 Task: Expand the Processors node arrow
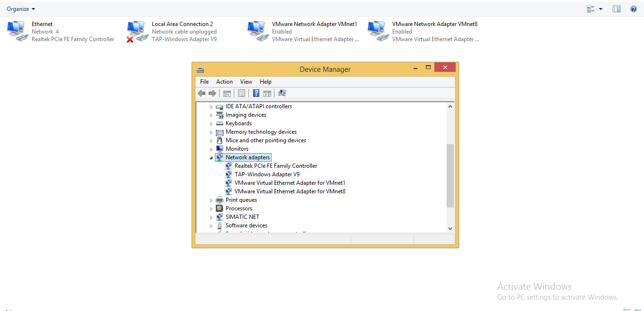[x=211, y=209]
